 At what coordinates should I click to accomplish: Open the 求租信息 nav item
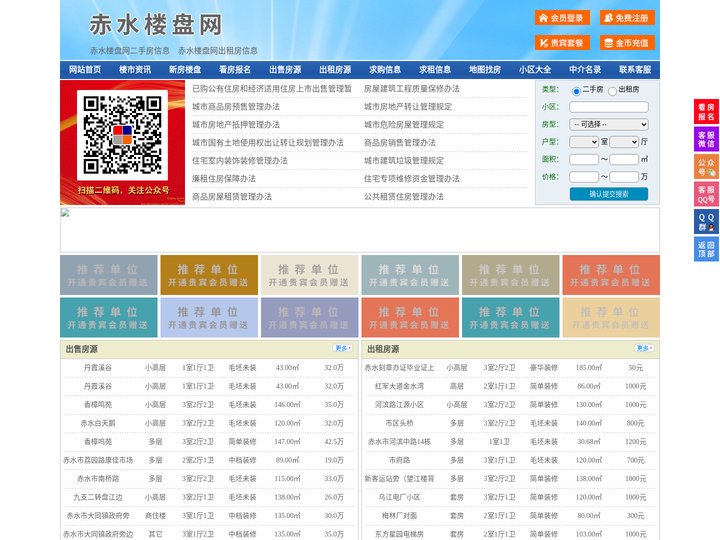point(435,70)
